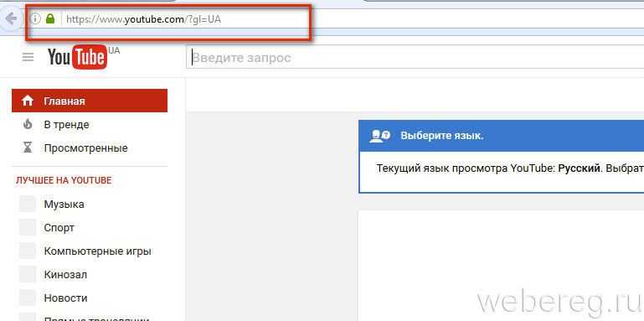
Task: Select the youtube.com URL in the address bar
Action: click(143, 19)
